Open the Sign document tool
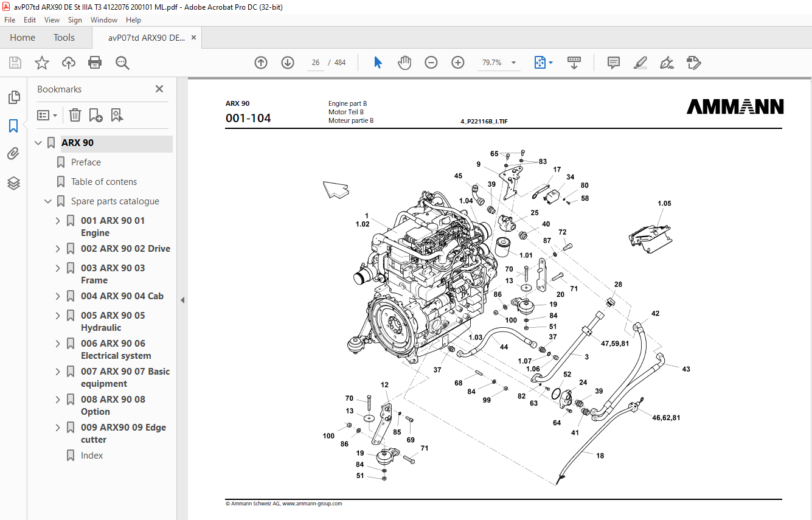 [667, 63]
